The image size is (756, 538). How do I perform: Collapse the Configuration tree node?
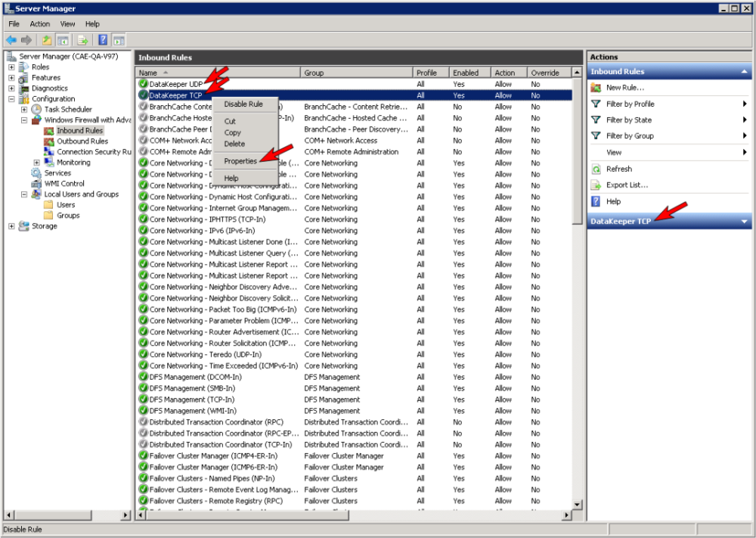[11, 99]
